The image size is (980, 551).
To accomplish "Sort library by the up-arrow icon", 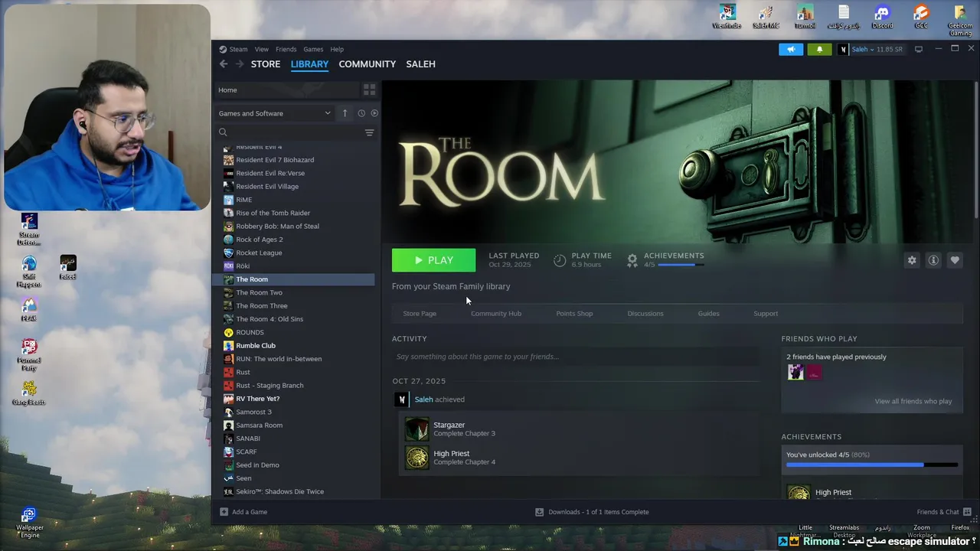I will (x=345, y=113).
